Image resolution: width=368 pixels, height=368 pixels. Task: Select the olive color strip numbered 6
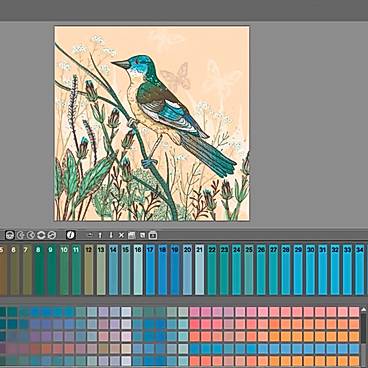[x=14, y=269]
